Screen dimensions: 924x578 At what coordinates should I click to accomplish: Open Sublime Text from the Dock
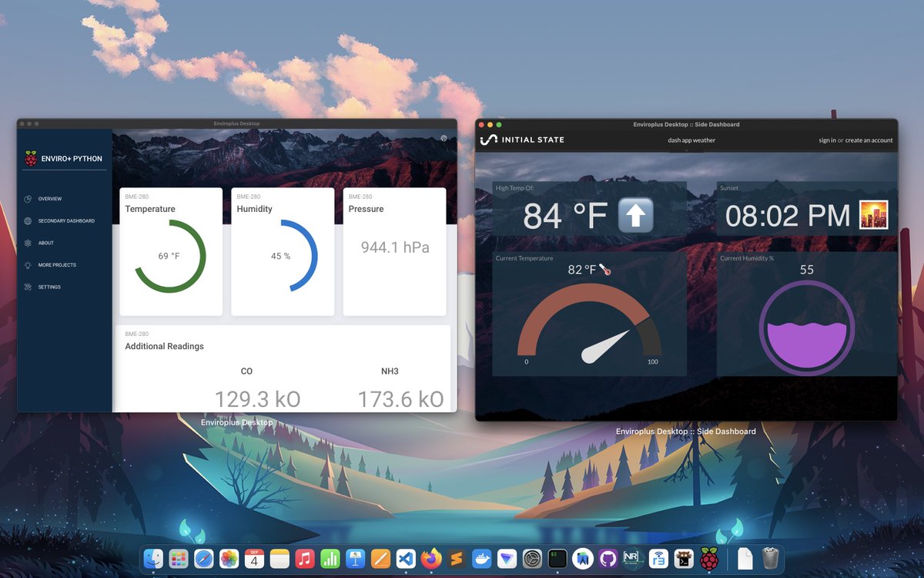coord(457,558)
